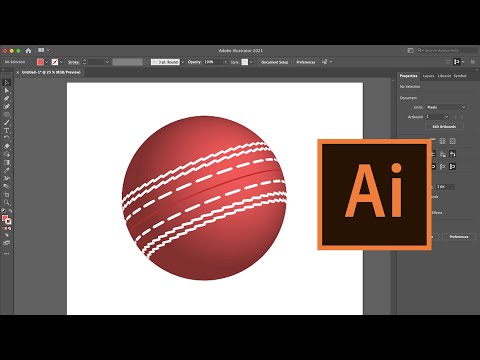Viewport: 480px width, 360px height.
Task: Select the Selection tool arrow
Action: [x=7, y=82]
